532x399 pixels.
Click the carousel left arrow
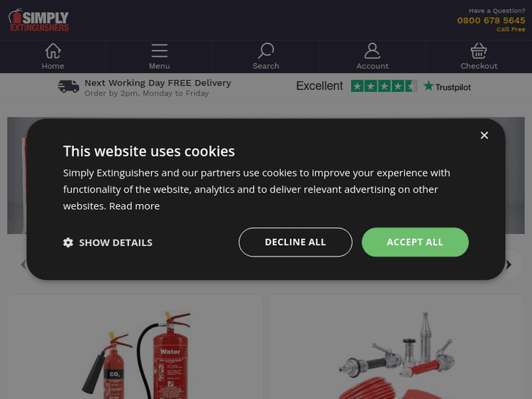(x=22, y=265)
